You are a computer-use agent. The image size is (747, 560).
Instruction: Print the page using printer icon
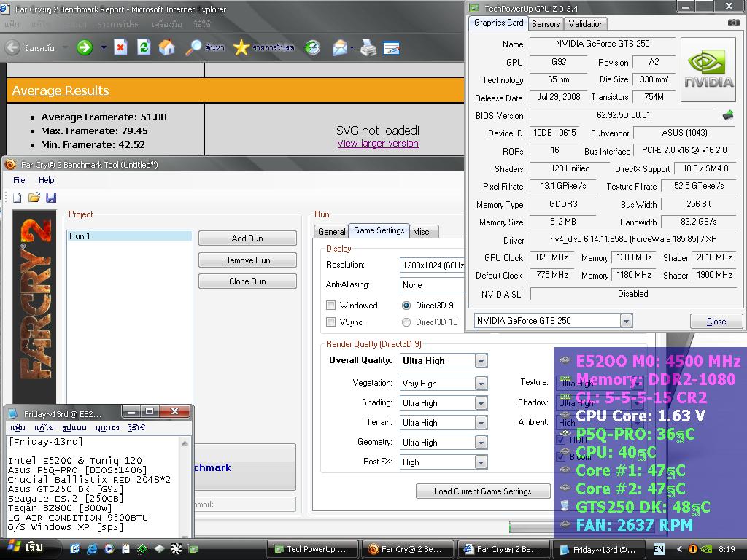(x=368, y=47)
